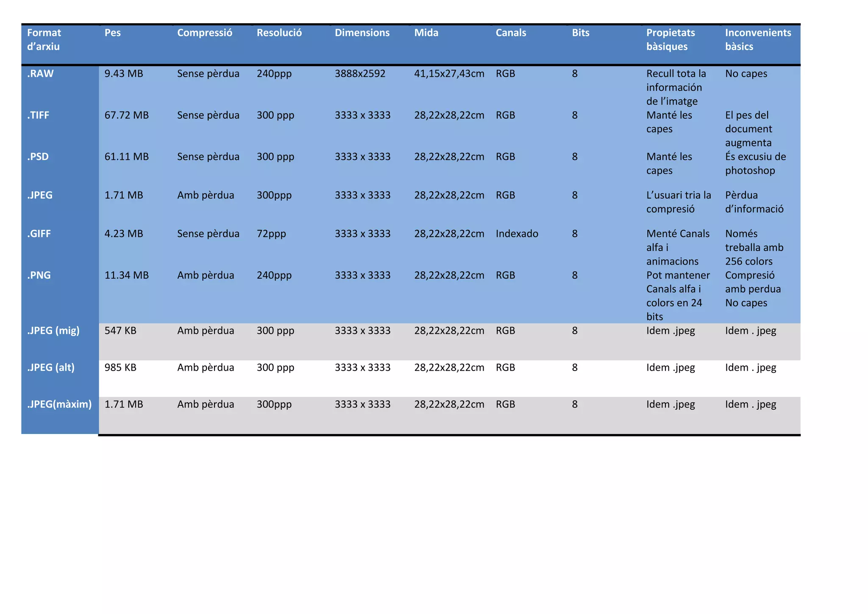Click the 'Indexado' channel cell
The height and width of the screenshot is (614, 868).
517,234
